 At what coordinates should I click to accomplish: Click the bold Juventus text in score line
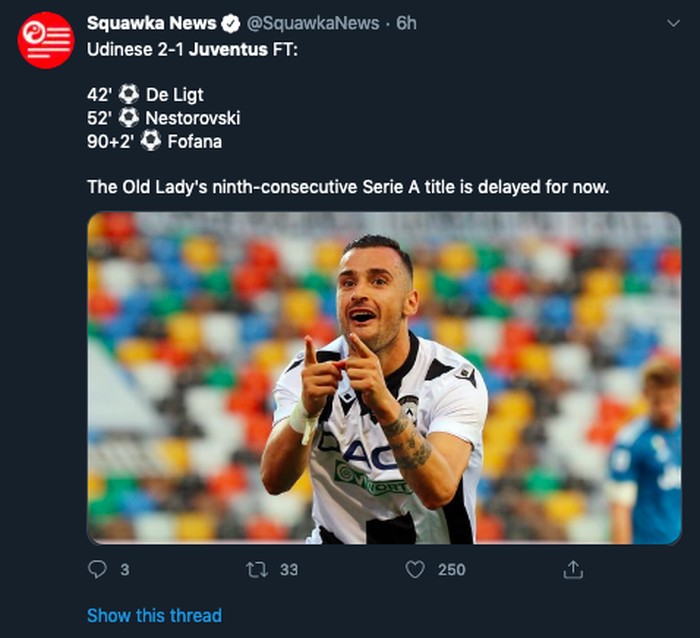[228, 49]
